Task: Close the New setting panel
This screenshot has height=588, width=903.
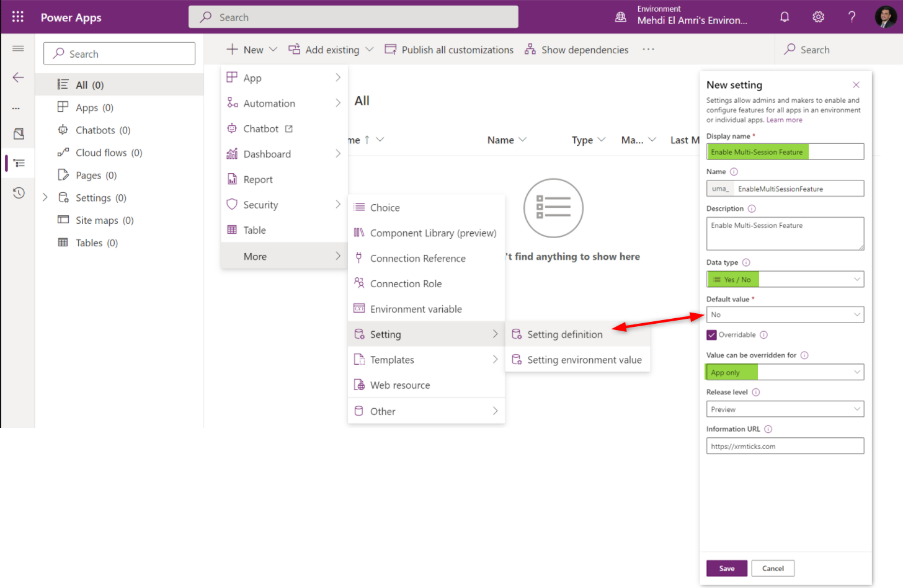Action: pyautogui.click(x=856, y=85)
